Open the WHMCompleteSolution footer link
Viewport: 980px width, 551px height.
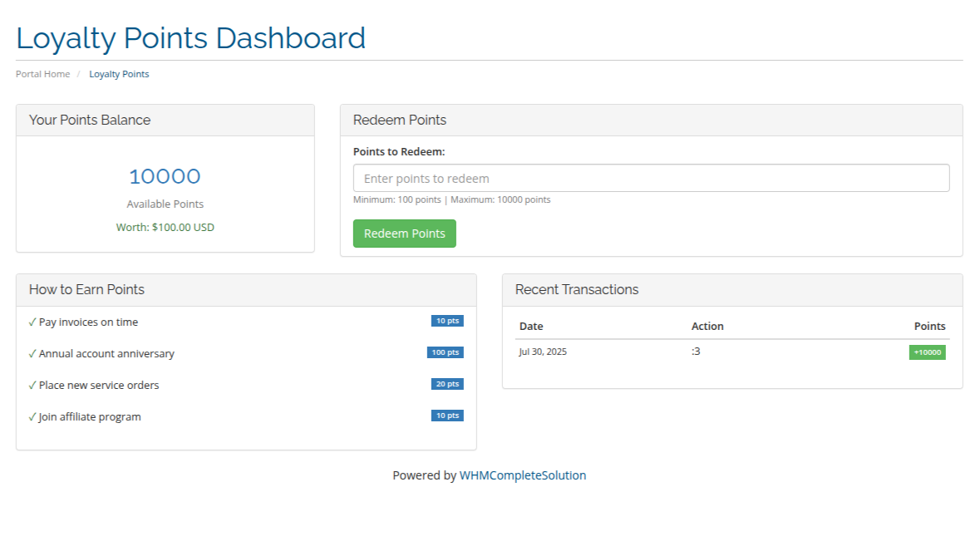[x=522, y=475]
